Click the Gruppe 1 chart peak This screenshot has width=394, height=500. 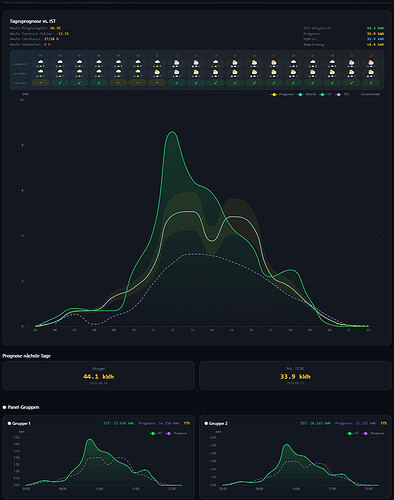pos(89,440)
